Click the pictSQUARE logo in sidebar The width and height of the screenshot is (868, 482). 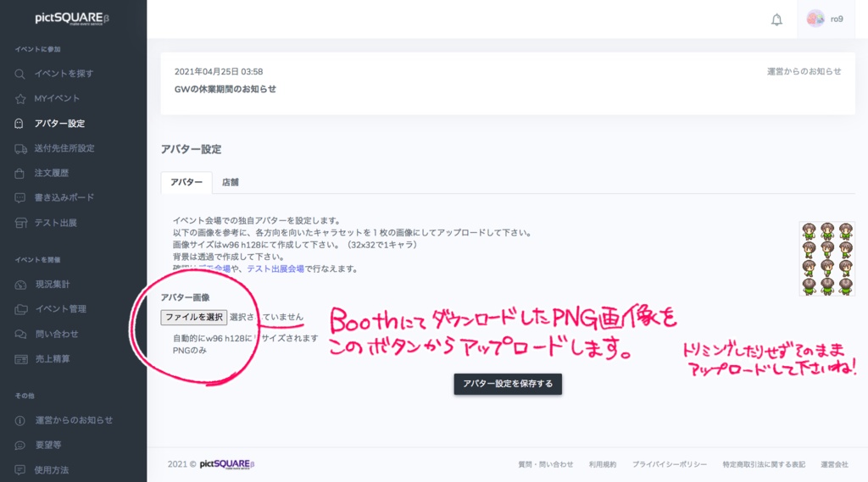tap(72, 19)
